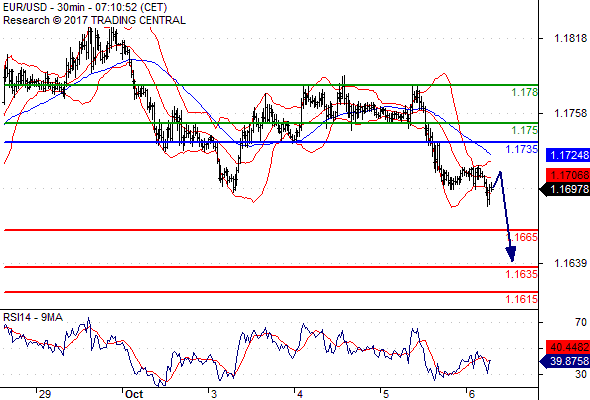Click the 1.1758 price axis label
Screen dimensions: 590x400
click(x=570, y=113)
